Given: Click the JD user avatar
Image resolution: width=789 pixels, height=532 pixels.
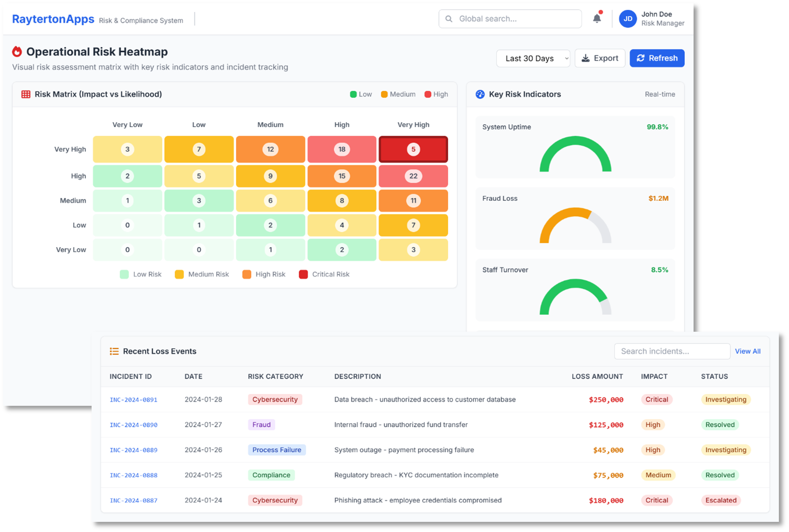Looking at the screenshot, I should point(627,19).
